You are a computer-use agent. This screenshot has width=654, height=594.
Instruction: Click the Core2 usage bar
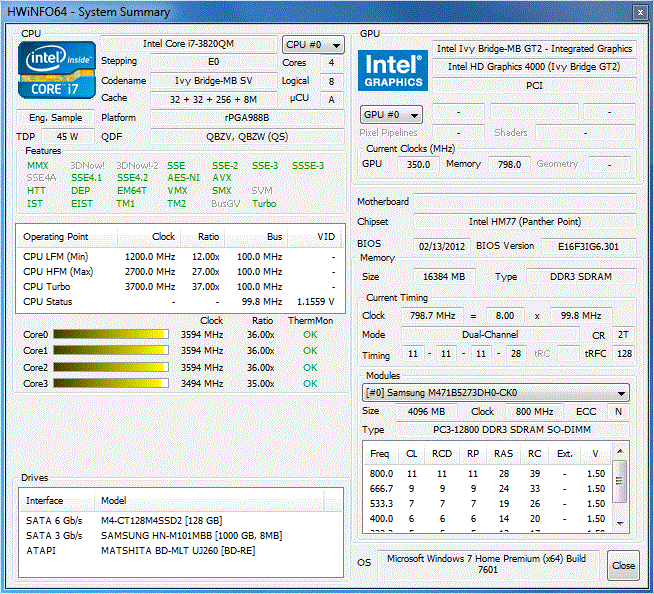(111, 367)
